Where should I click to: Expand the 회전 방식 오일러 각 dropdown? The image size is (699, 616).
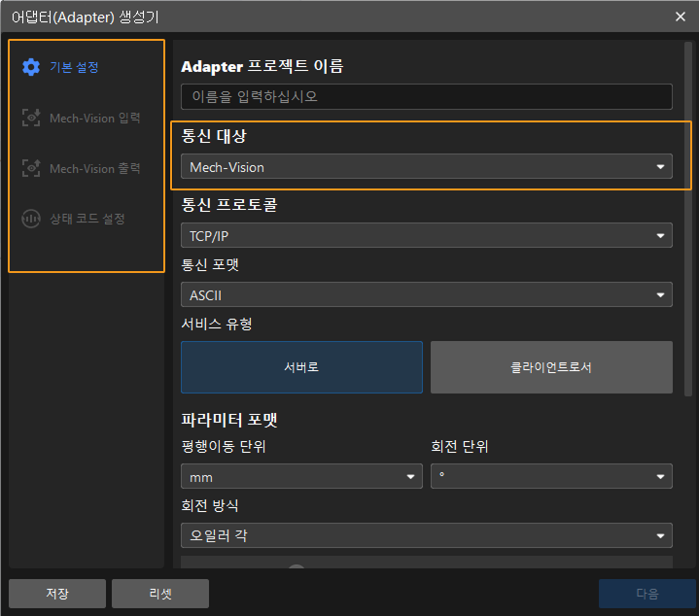click(426, 535)
